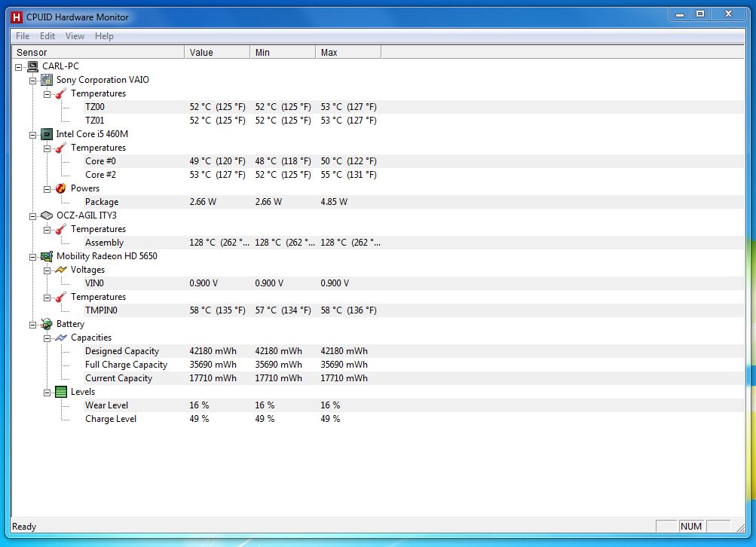Click the thermometer icon under OCZ-AGILITY3

pos(61,229)
